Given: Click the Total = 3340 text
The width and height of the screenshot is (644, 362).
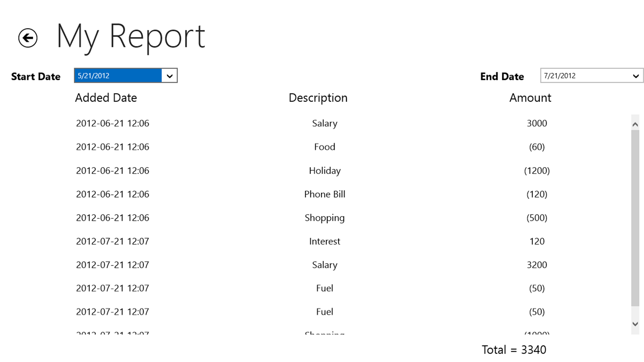Looking at the screenshot, I should coord(514,350).
